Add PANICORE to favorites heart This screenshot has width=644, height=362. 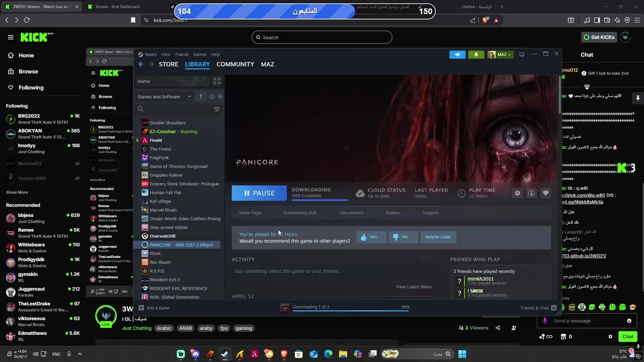point(545,193)
